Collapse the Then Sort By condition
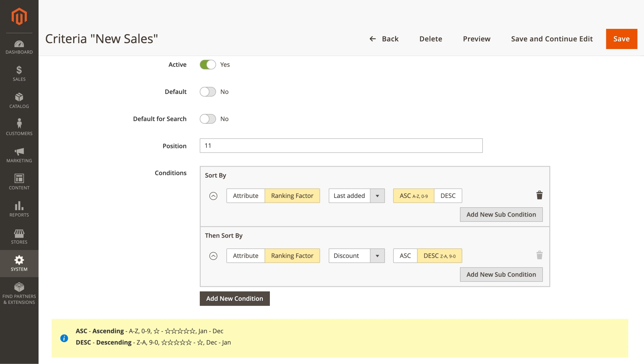The height and width of the screenshot is (364, 644). [213, 256]
